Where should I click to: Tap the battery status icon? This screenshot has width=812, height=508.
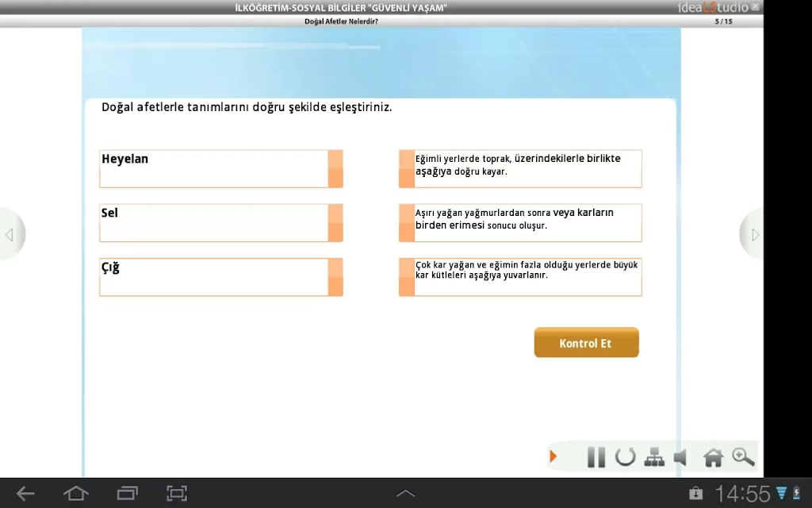click(796, 493)
